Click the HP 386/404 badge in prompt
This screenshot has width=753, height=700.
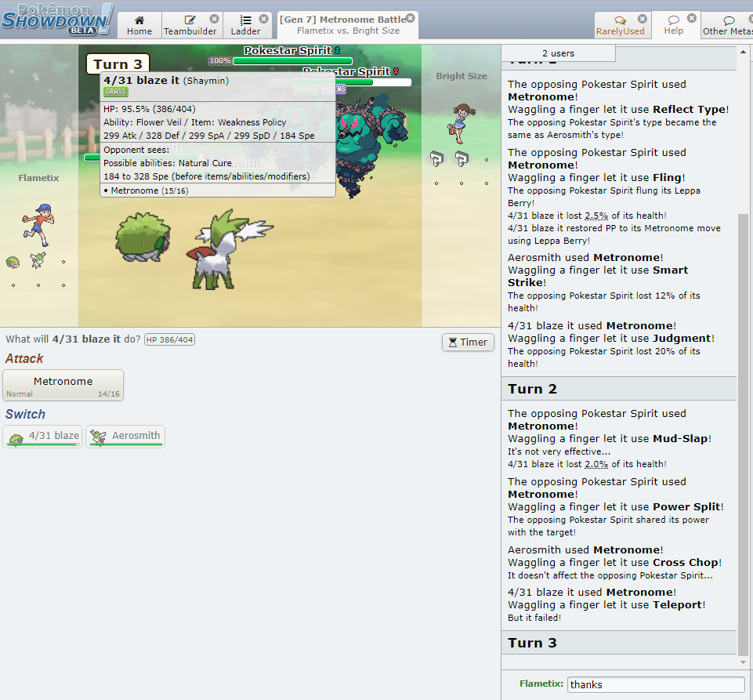tap(169, 339)
